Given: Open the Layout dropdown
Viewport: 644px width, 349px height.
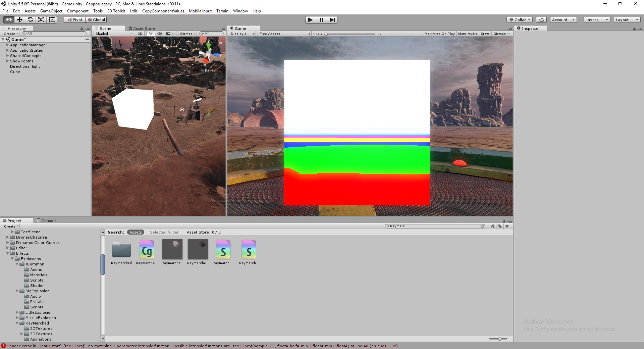Looking at the screenshot, I should pos(627,20).
